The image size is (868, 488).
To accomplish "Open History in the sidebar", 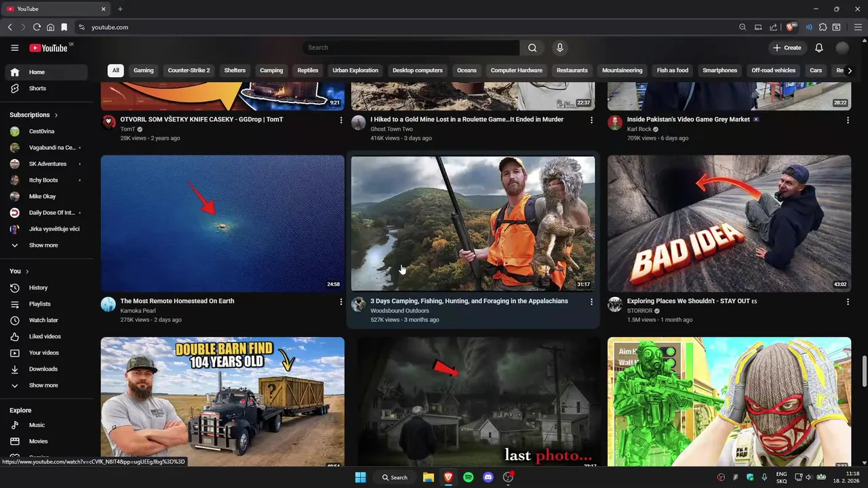I will point(46,287).
